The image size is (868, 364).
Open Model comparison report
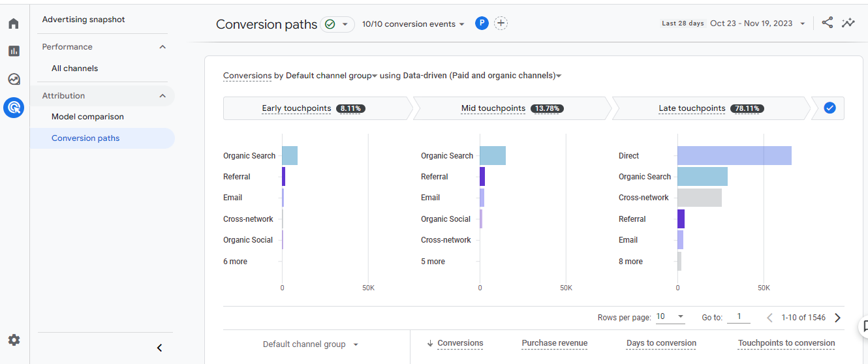pyautogui.click(x=87, y=117)
